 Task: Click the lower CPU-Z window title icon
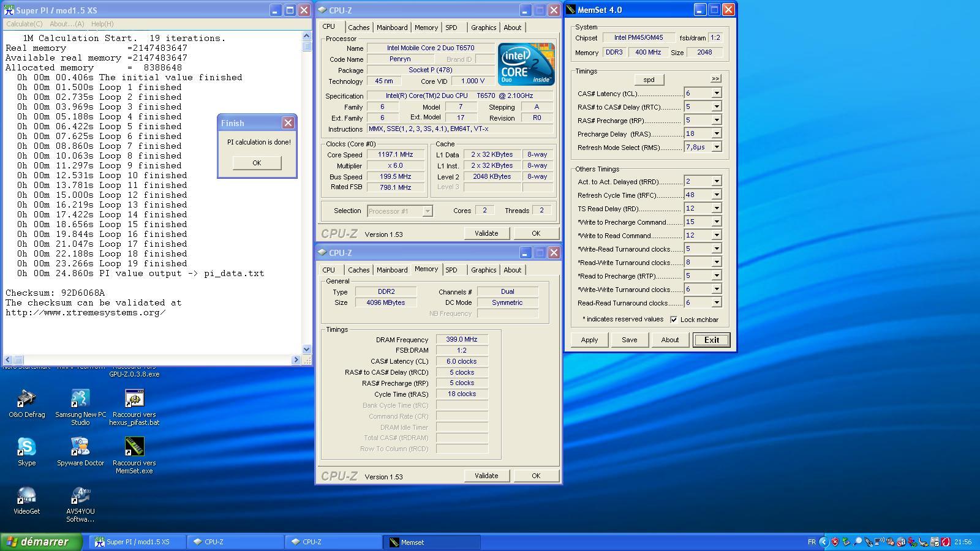[322, 252]
